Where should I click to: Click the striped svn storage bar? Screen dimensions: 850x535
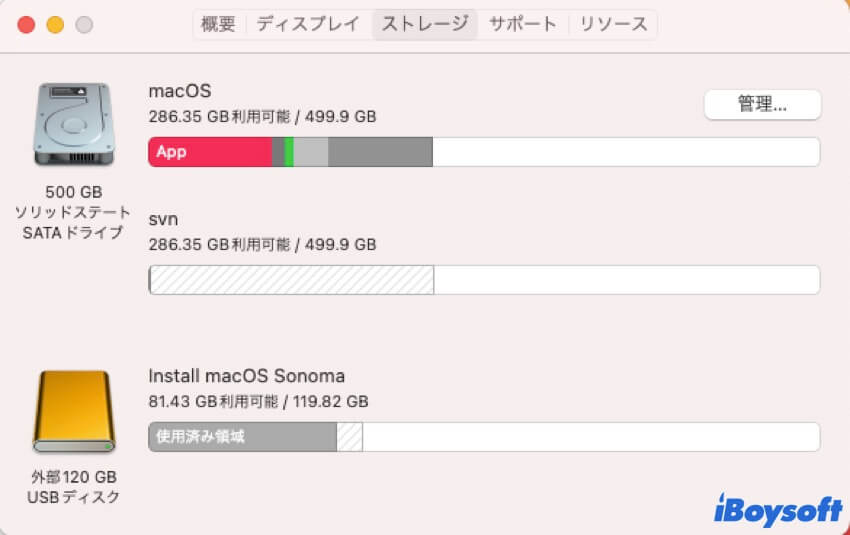click(x=292, y=280)
